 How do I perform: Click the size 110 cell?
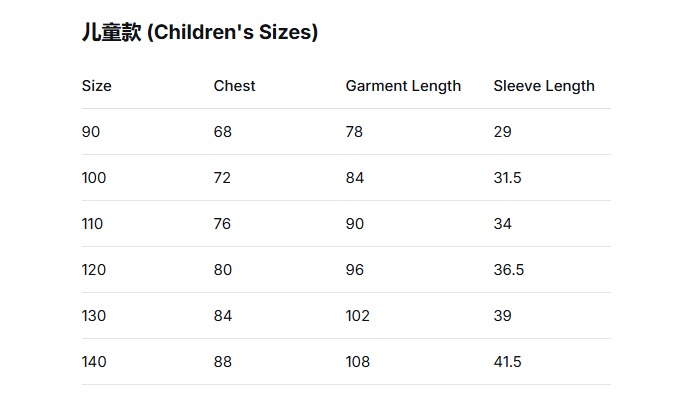click(x=93, y=224)
